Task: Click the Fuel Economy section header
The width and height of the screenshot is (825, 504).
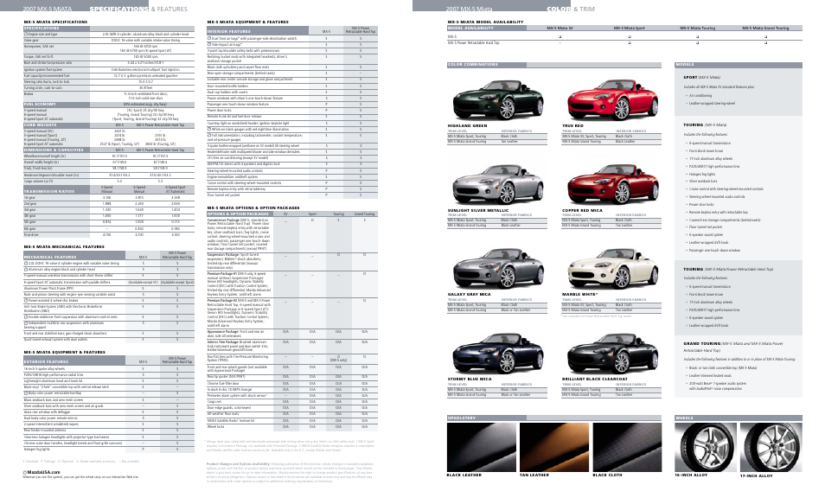Action: pos(56,104)
